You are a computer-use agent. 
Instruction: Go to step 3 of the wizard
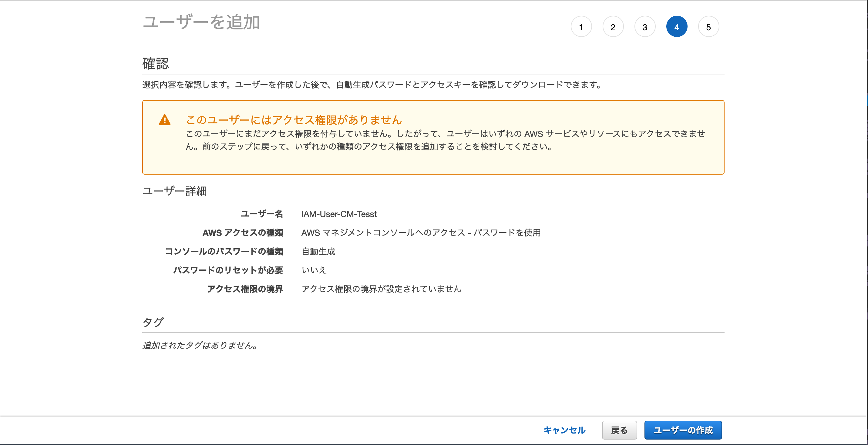pyautogui.click(x=644, y=27)
